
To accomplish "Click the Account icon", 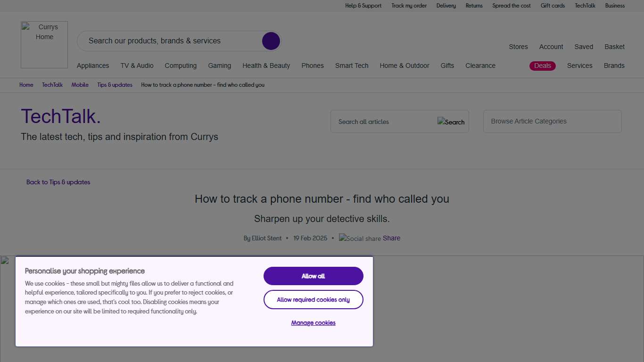I will (551, 47).
